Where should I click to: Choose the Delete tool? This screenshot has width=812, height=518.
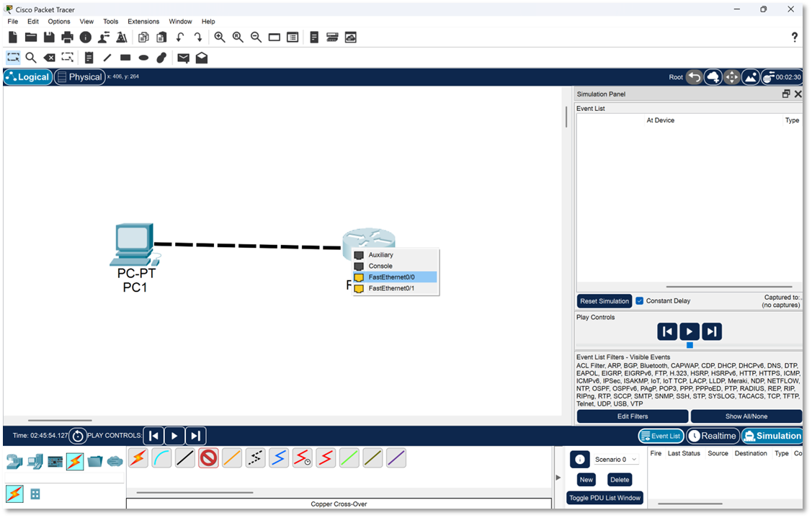(49, 58)
